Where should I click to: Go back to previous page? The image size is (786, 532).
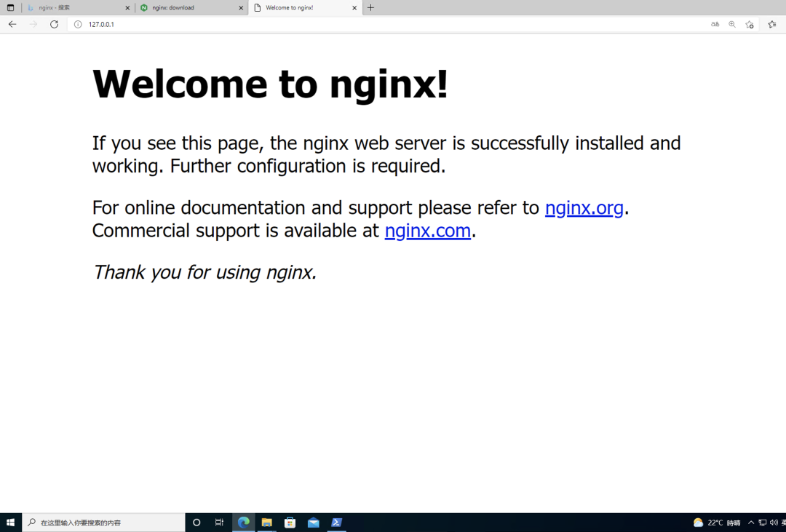[12, 24]
